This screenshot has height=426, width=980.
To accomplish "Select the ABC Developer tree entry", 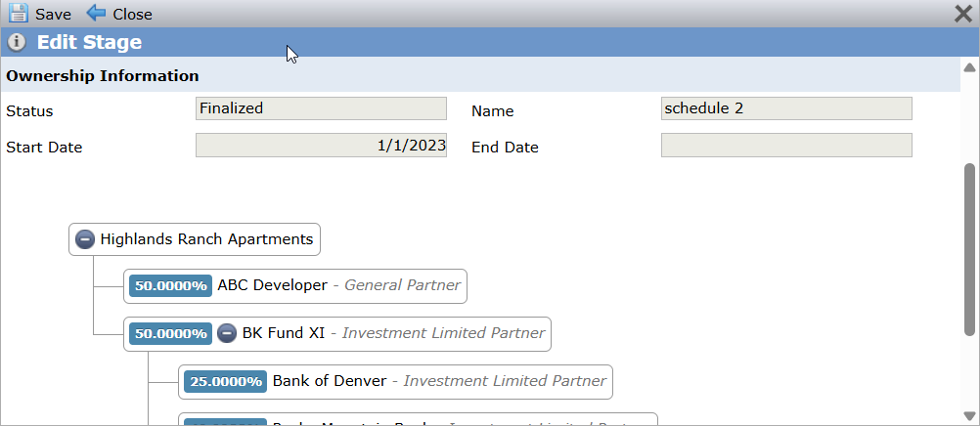I will point(295,286).
